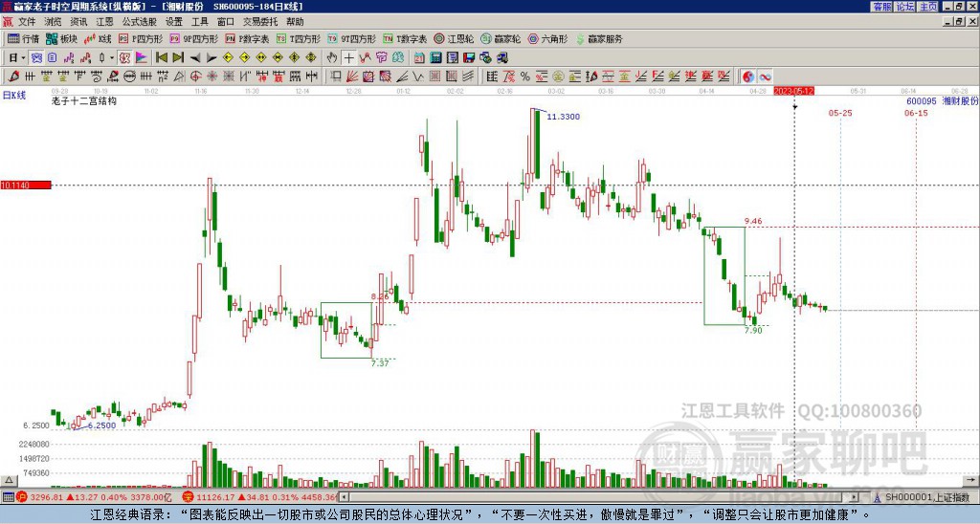This screenshot has width=980, height=524.
Task: Open the T四方形 tool
Action: click(299, 38)
